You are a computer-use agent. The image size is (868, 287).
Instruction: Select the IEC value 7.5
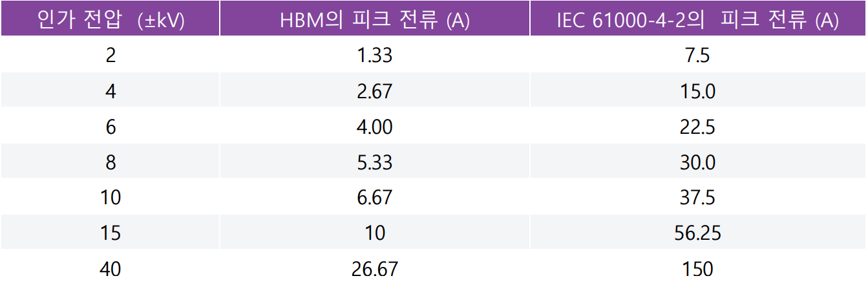point(698,56)
